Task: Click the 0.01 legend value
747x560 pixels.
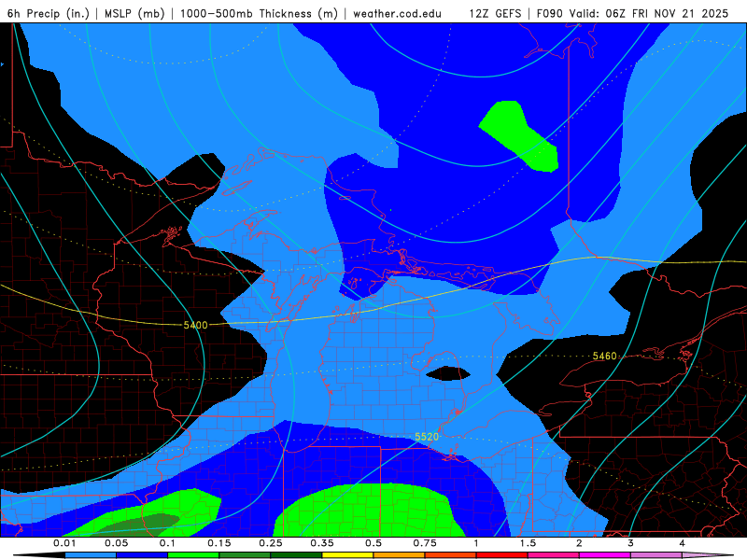Action: [64, 543]
